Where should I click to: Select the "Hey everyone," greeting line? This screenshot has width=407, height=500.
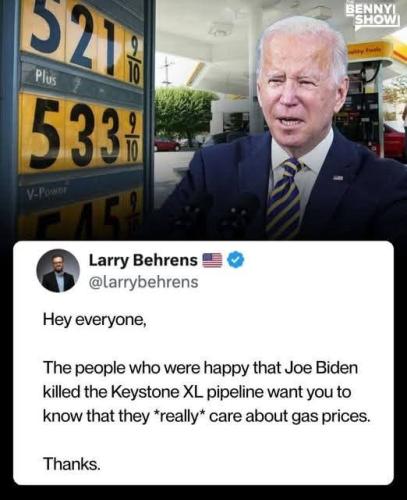tap(95, 320)
